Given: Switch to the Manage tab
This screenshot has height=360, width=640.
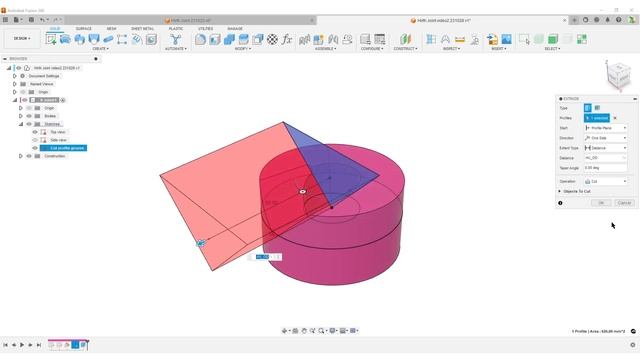Looking at the screenshot, I should [235, 29].
